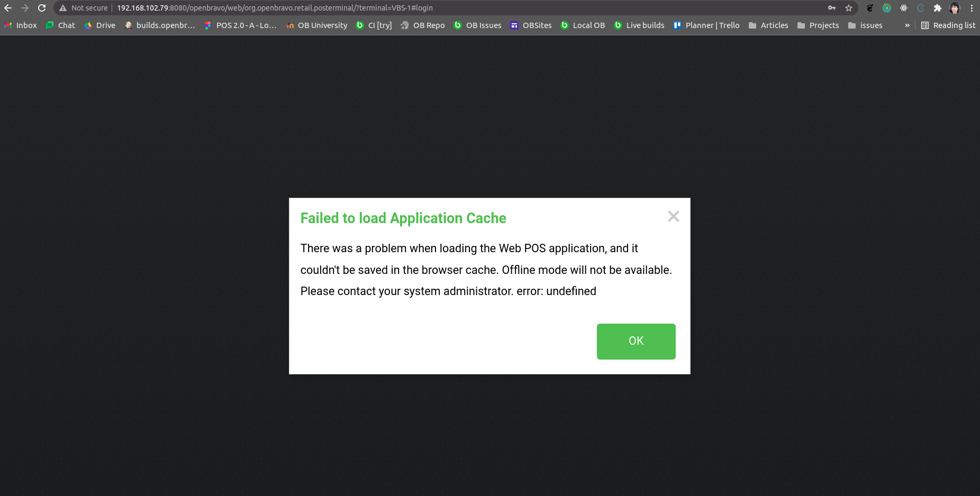Open the saved passwords key icon
Screen dimensions: 980x496
[x=832, y=8]
